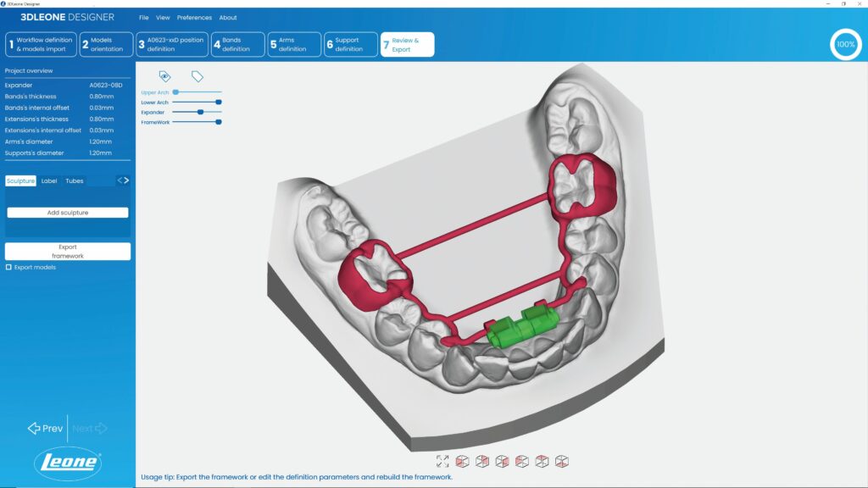Click the Expander opacity slider handle
This screenshot has height=488, width=868.
point(200,112)
